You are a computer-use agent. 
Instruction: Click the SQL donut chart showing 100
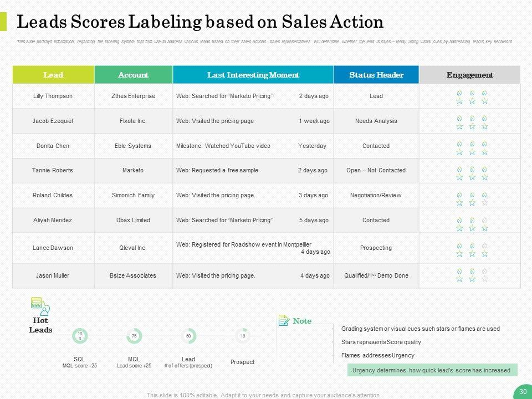[x=80, y=336]
